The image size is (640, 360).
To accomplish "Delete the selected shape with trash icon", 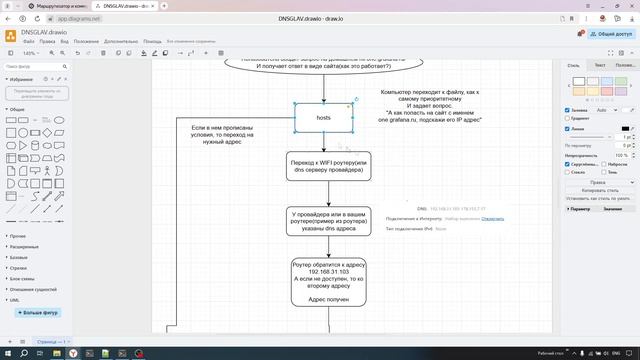I will pyautogui.click(x=103, y=53).
